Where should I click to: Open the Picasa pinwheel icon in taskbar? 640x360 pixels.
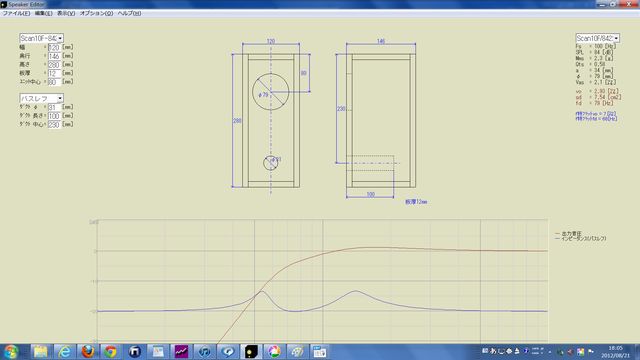pyautogui.click(x=274, y=351)
